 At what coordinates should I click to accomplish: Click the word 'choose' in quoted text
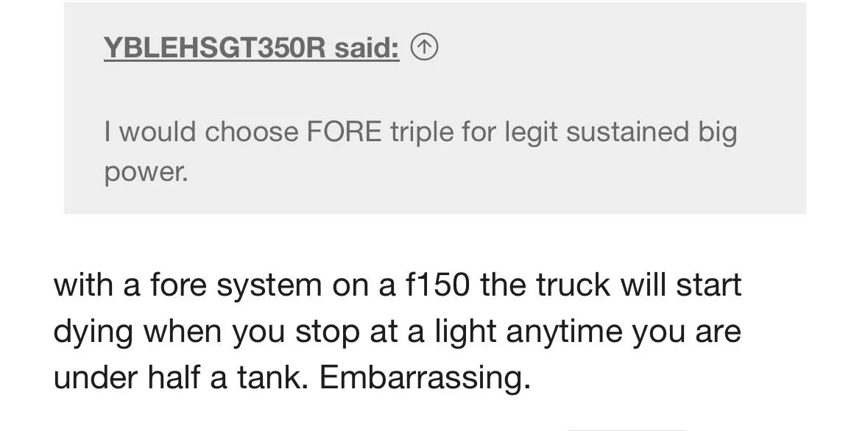point(251,132)
